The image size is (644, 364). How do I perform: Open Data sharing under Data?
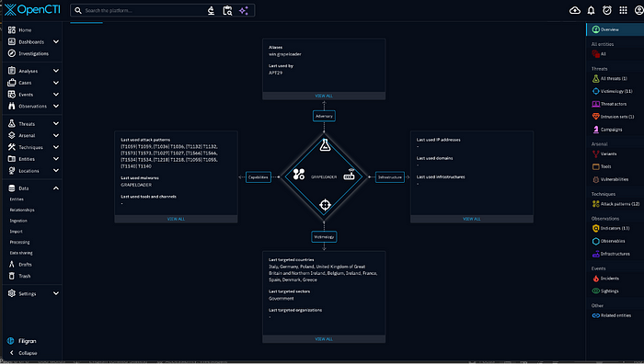(21, 253)
